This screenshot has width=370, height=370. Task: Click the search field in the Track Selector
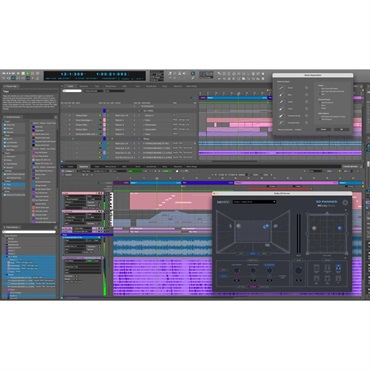[x=29, y=232]
